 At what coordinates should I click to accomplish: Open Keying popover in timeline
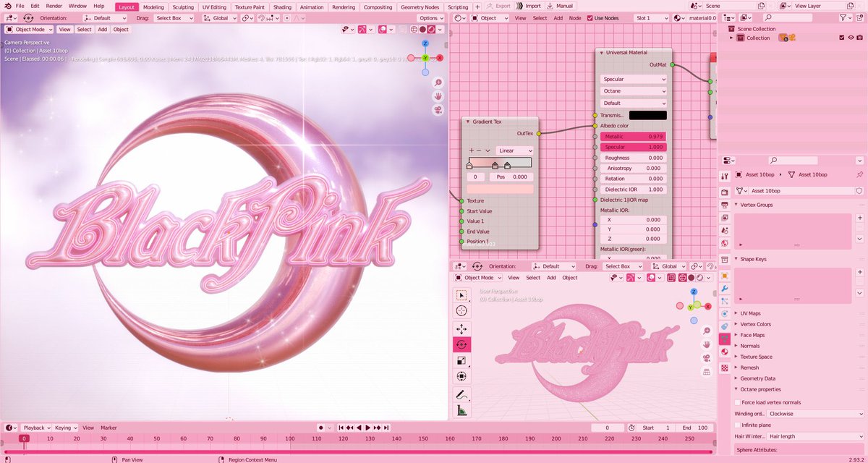[65, 428]
